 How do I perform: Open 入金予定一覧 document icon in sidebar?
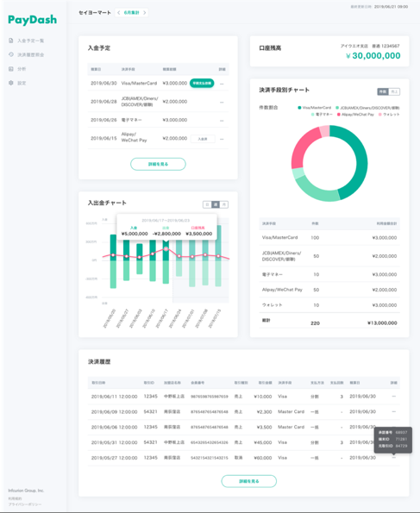click(x=11, y=41)
